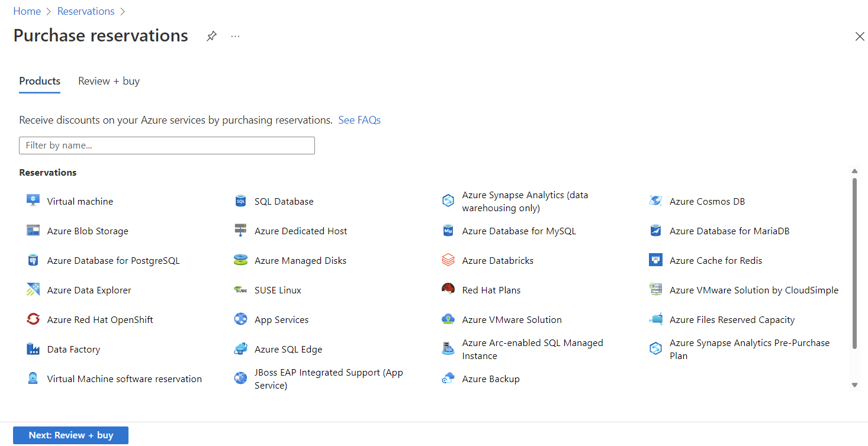Screen dimensions: 868x446
Task: Switch to the Products tab
Action: (40, 81)
